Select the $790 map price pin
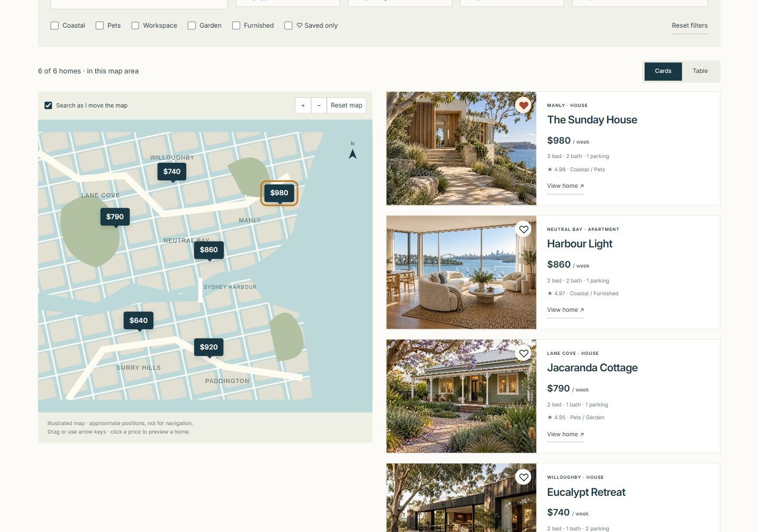Image resolution: width=758 pixels, height=532 pixels. coord(115,217)
